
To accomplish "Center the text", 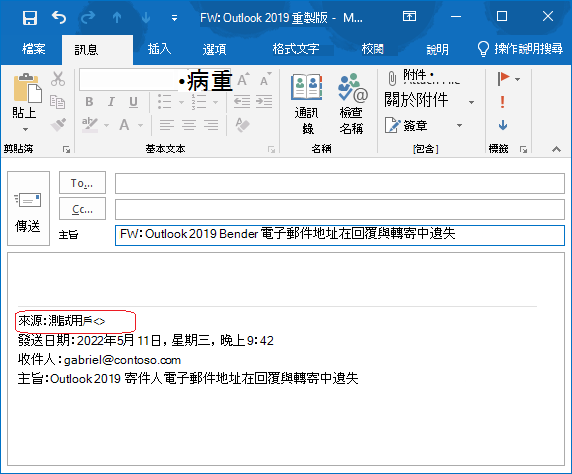I will click(x=189, y=125).
